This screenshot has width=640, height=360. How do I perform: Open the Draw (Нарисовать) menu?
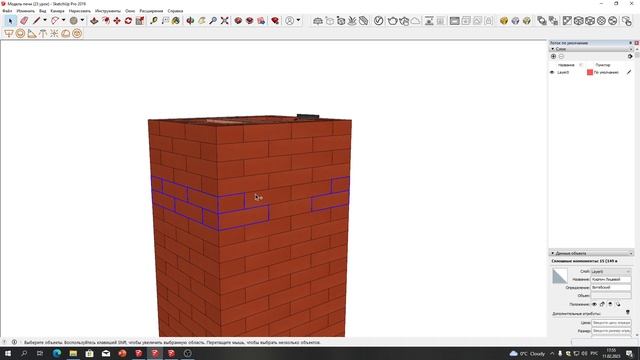80,11
